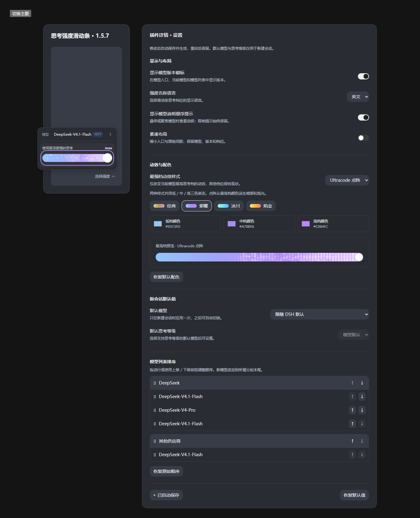The height and width of the screenshot is (518, 420).
Task: Open model chevron next to 1017 badge
Action: click(110, 134)
